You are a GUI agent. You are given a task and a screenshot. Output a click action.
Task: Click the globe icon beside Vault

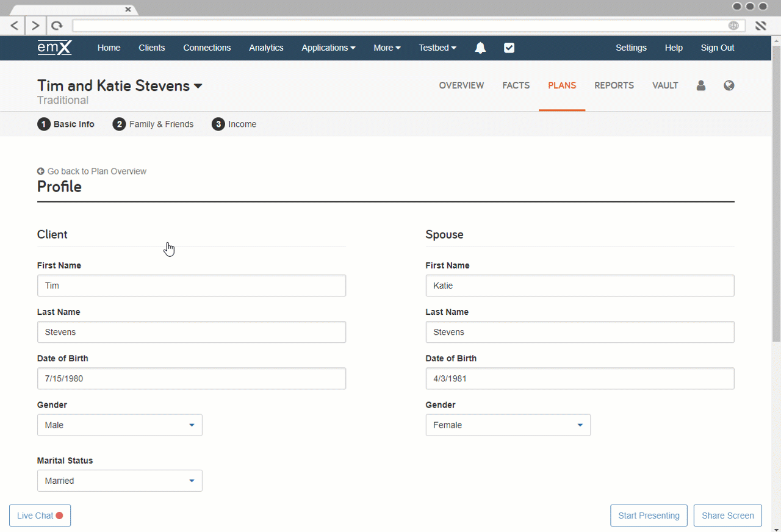point(729,85)
